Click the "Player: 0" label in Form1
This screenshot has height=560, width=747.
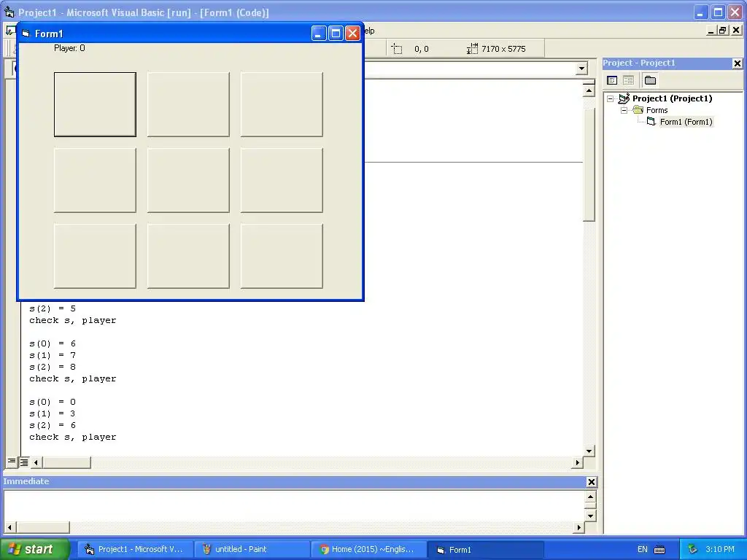tap(69, 48)
